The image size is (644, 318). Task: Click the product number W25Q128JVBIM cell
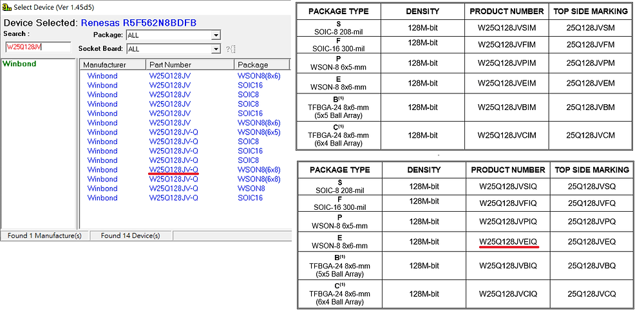click(x=507, y=107)
